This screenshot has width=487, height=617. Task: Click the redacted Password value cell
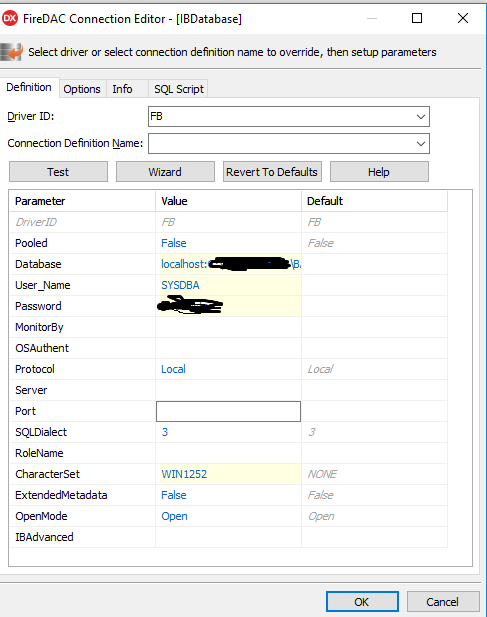coord(228,306)
